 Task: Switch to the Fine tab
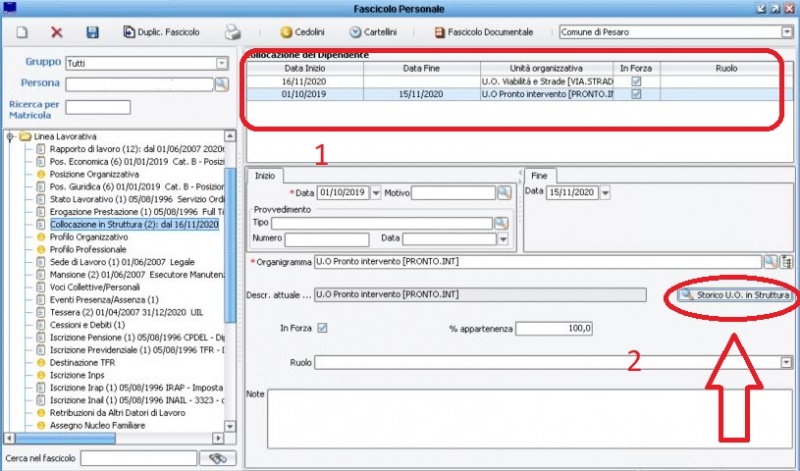(541, 174)
